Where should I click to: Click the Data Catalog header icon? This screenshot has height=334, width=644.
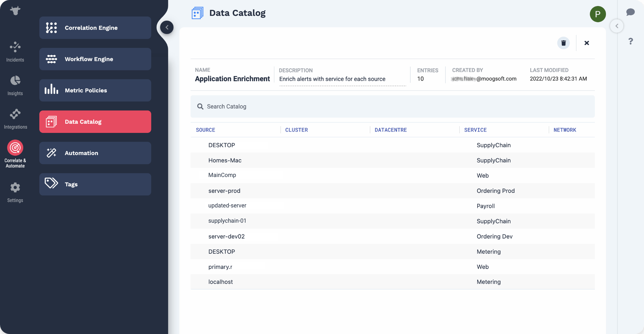[197, 13]
